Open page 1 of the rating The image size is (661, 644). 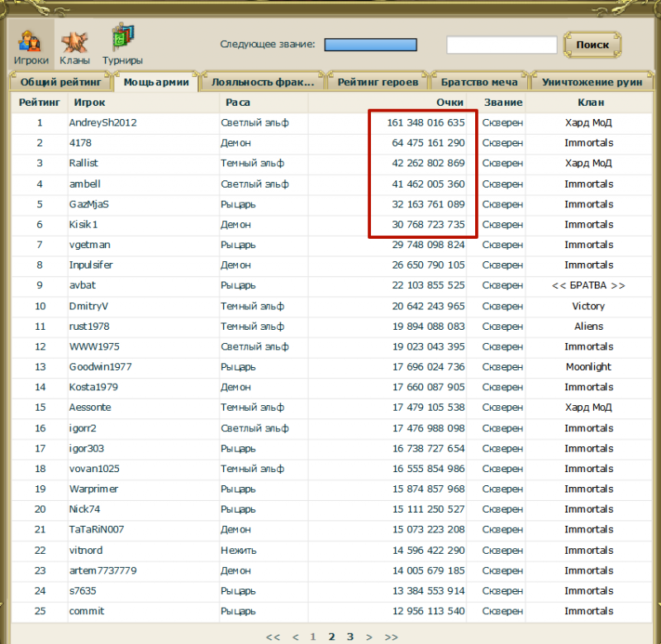tap(313, 637)
